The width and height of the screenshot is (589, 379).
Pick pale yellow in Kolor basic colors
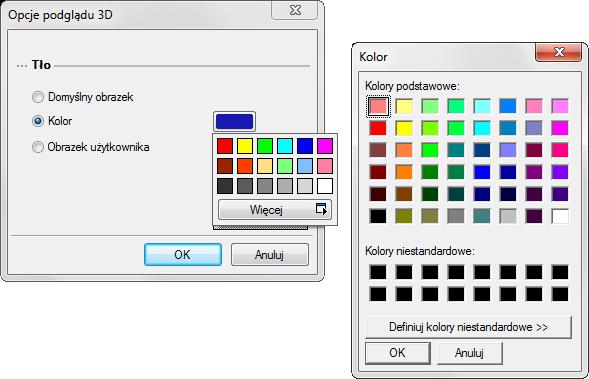coord(404,106)
